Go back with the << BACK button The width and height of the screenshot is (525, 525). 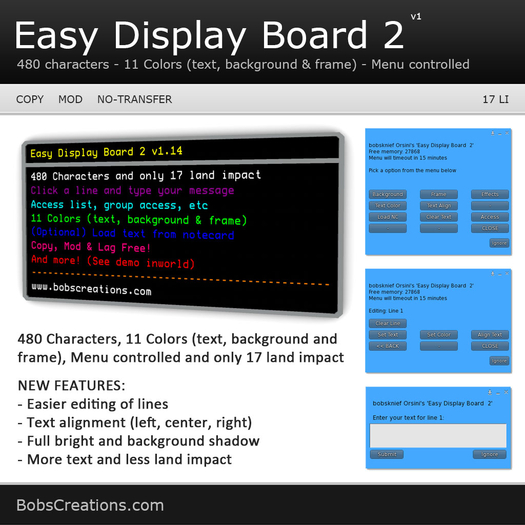tap(388, 346)
